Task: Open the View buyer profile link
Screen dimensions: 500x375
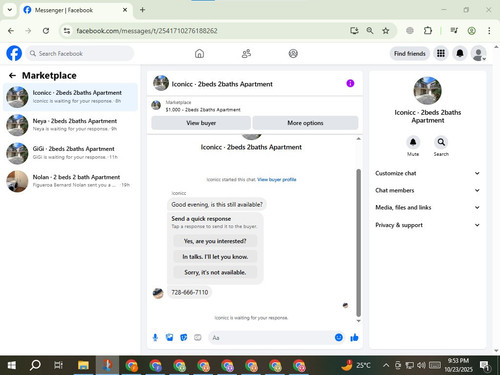Action: point(277,179)
